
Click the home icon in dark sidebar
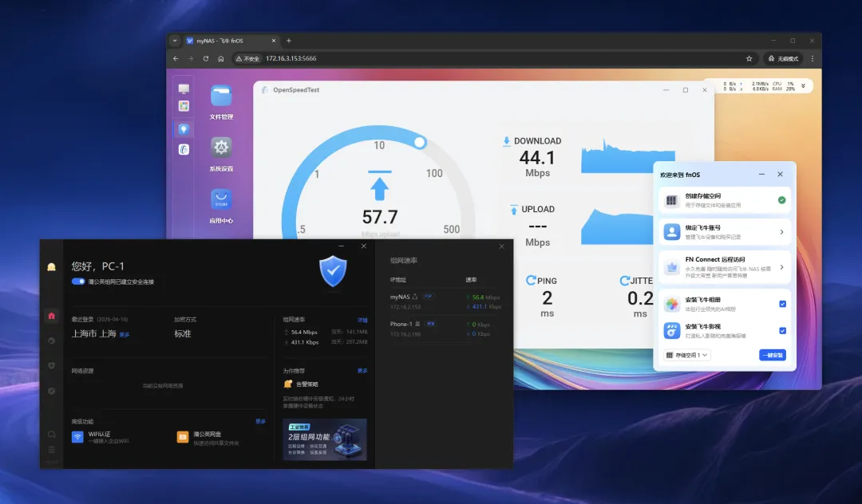point(52,316)
